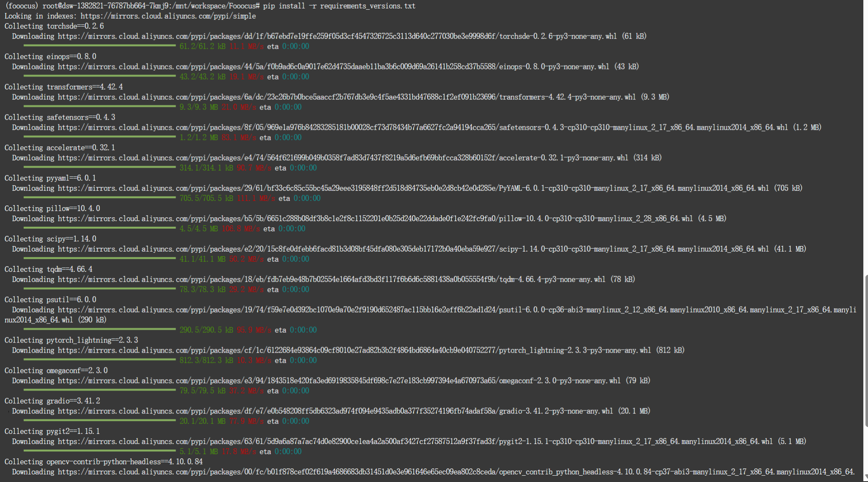Click 'Collecting opencv-contrib-python-headless' line
Viewport: 868px width, 482px height.
(x=104, y=462)
